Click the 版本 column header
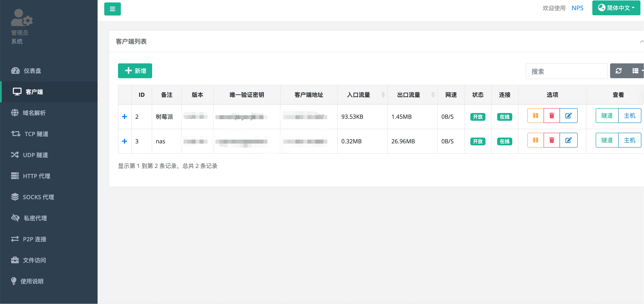The width and height of the screenshot is (644, 304). [x=197, y=95]
